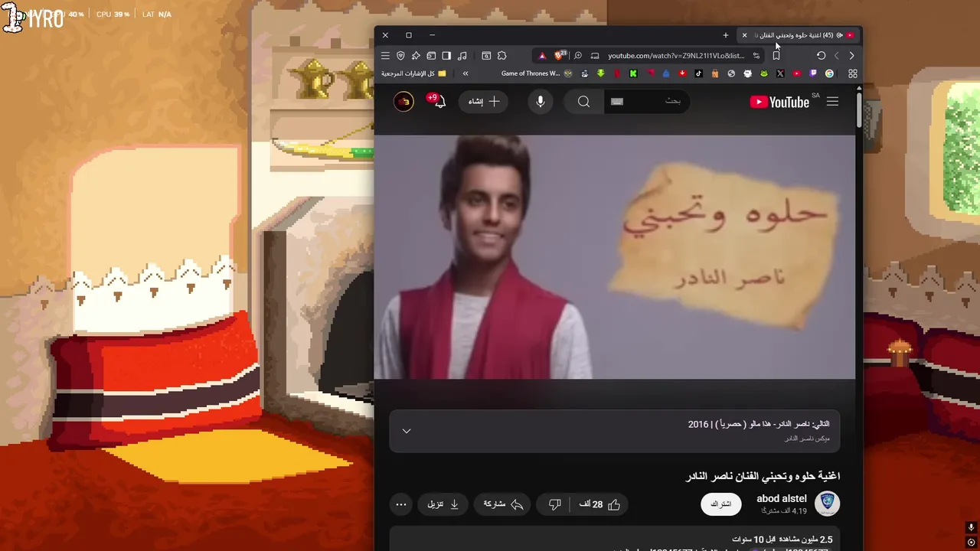Open the account avatar menu

tap(403, 102)
